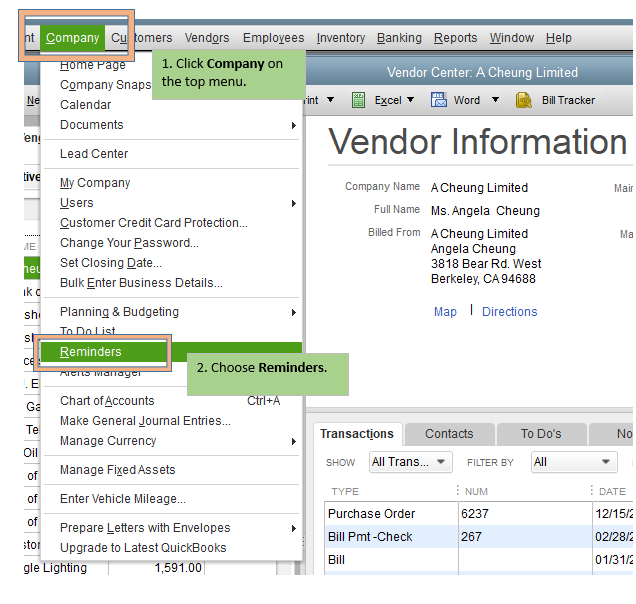Open the Filter By All dropdown
Image resolution: width=636 pixels, height=604 pixels.
pos(574,462)
